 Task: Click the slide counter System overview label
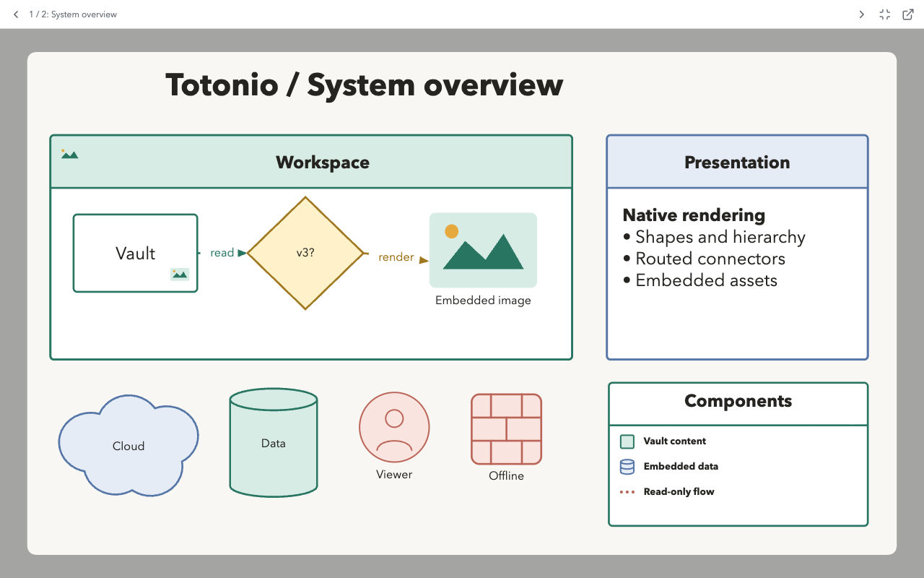(x=73, y=14)
